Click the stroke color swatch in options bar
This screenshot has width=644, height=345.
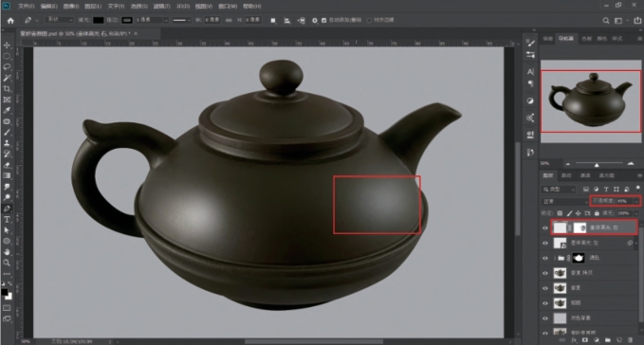tap(127, 20)
